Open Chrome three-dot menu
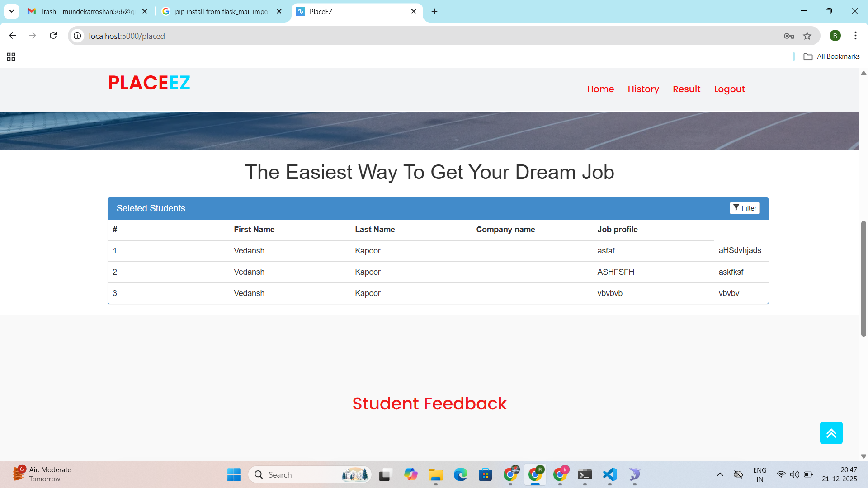 click(x=855, y=36)
